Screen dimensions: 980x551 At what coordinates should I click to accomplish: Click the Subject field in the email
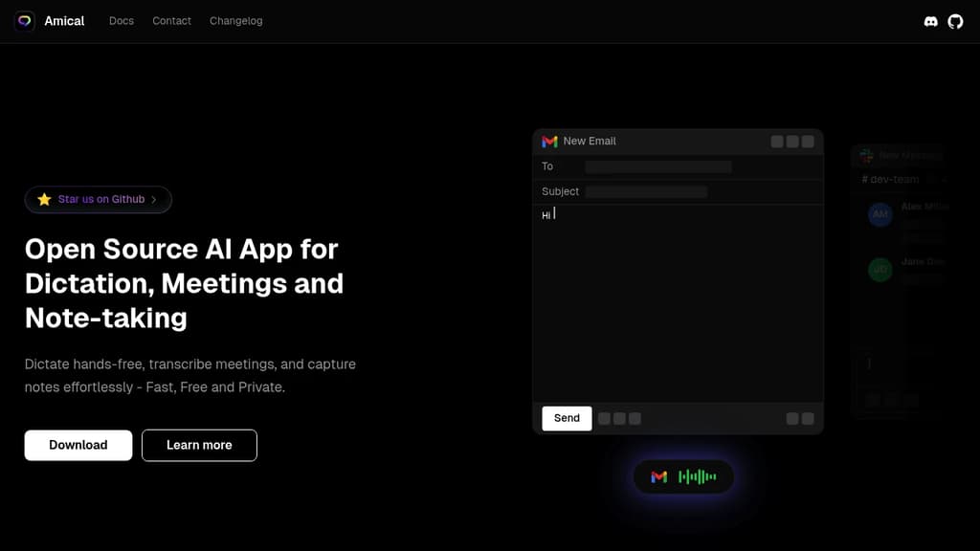[x=646, y=191]
